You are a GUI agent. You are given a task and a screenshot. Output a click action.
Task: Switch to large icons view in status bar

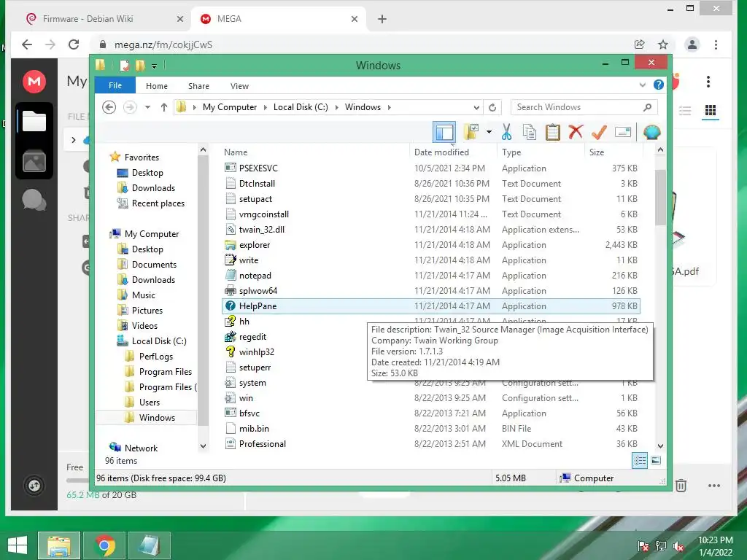[x=656, y=460]
